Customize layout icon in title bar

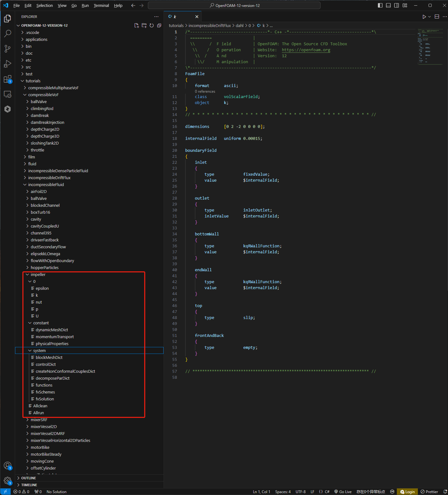tap(405, 5)
